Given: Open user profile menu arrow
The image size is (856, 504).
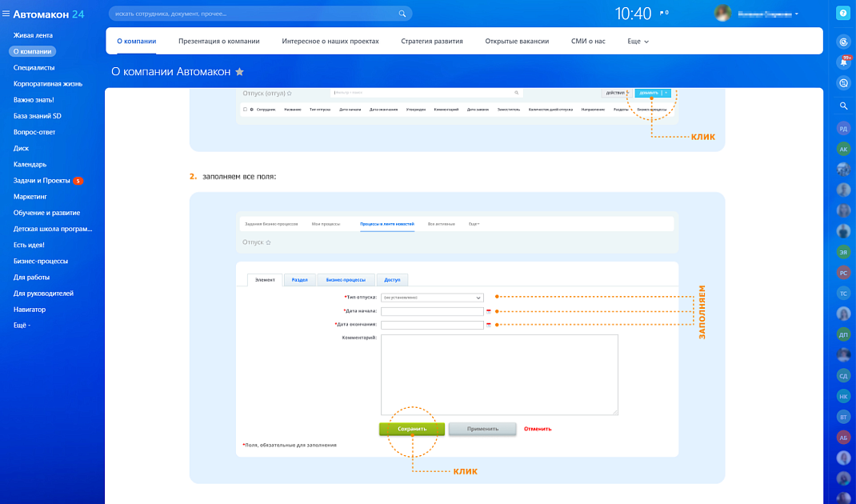Looking at the screenshot, I should tap(797, 14).
